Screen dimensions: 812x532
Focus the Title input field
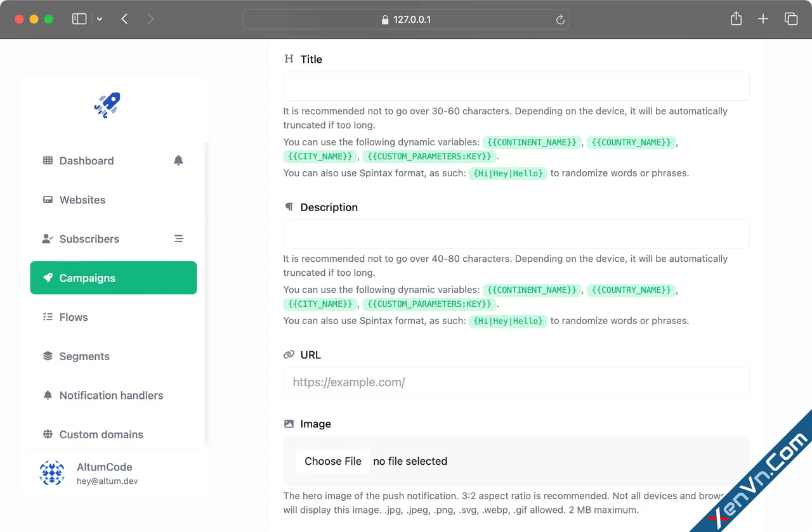tap(516, 86)
